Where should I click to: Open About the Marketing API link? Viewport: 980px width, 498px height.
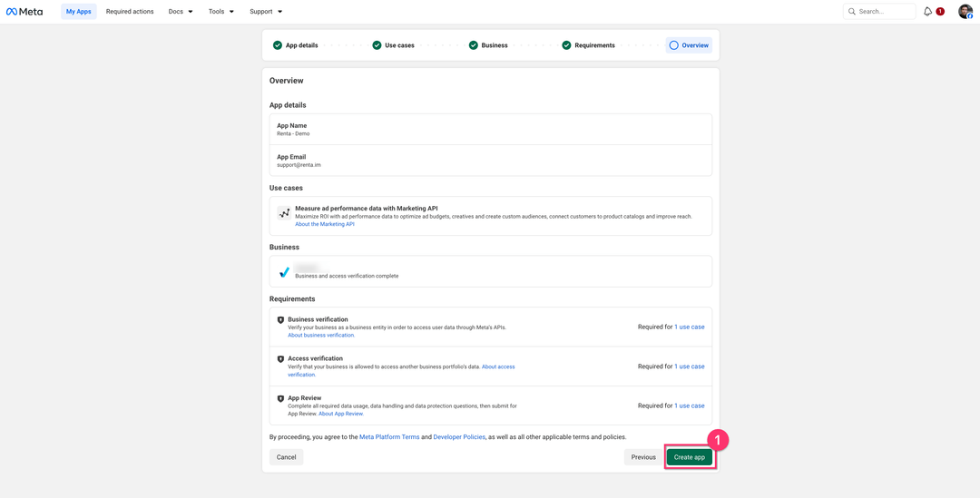[x=324, y=224]
